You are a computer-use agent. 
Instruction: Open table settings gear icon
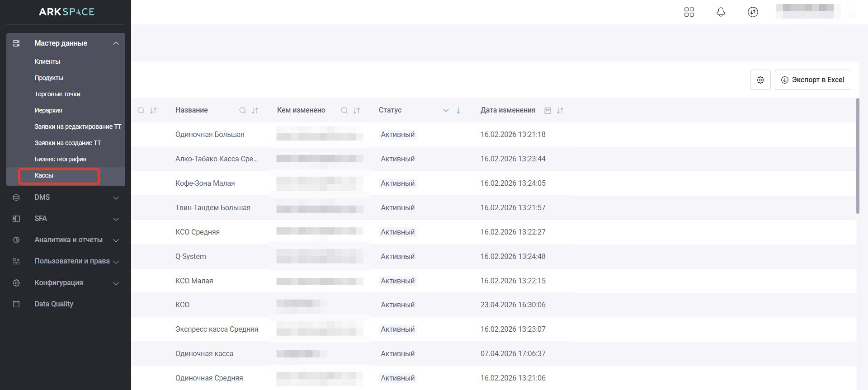(x=760, y=80)
